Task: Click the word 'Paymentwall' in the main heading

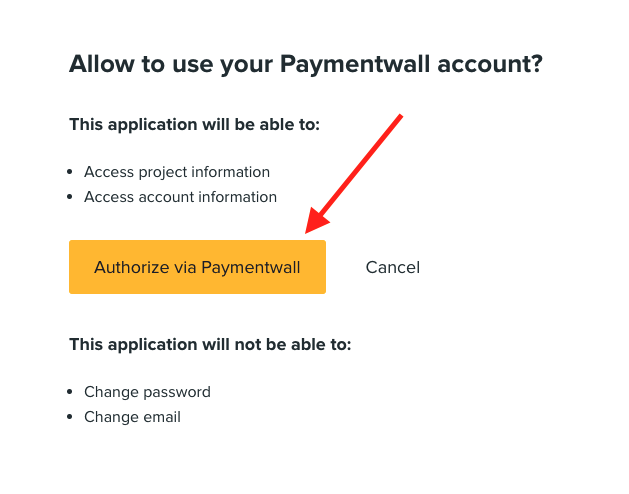Action: 355,64
